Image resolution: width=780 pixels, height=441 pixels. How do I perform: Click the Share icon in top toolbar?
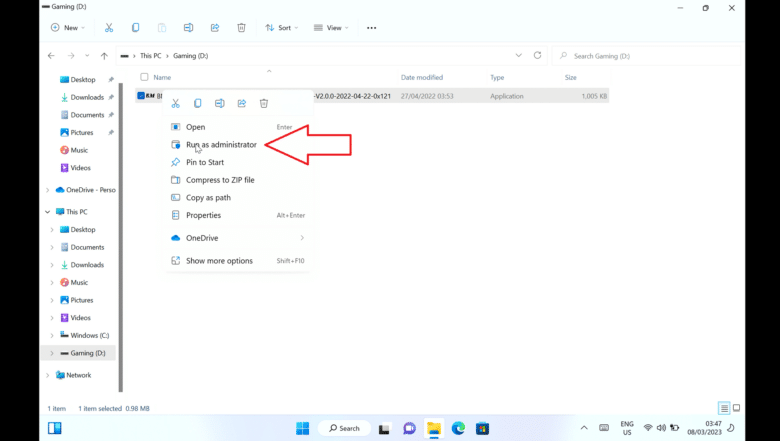215,28
